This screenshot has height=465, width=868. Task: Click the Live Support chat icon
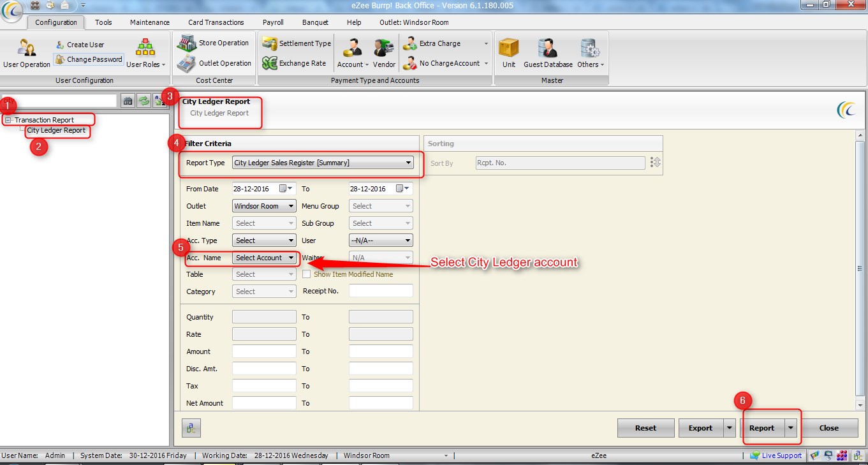pyautogui.click(x=755, y=455)
